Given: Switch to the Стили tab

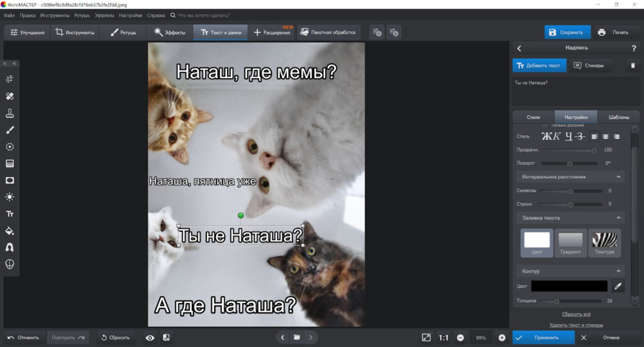Looking at the screenshot, I should 533,117.
